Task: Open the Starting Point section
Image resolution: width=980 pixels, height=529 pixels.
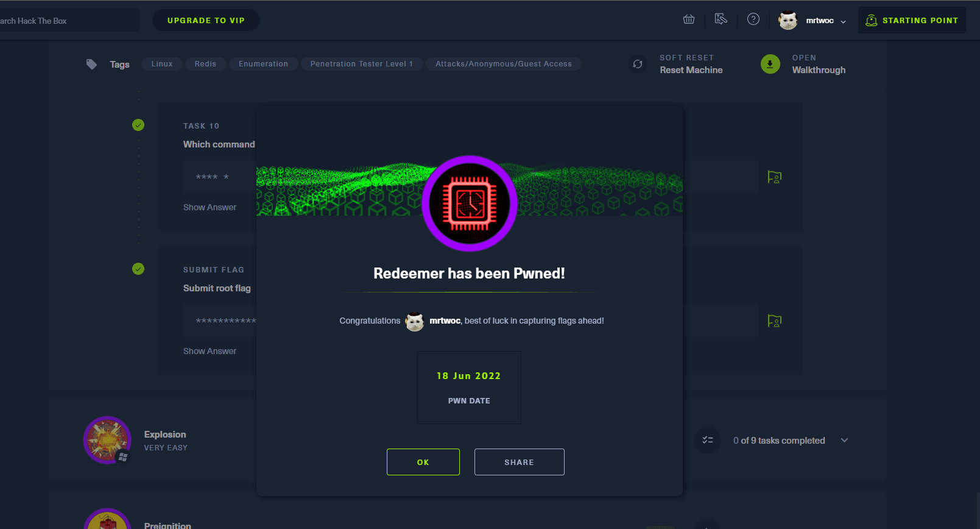Action: coord(912,20)
